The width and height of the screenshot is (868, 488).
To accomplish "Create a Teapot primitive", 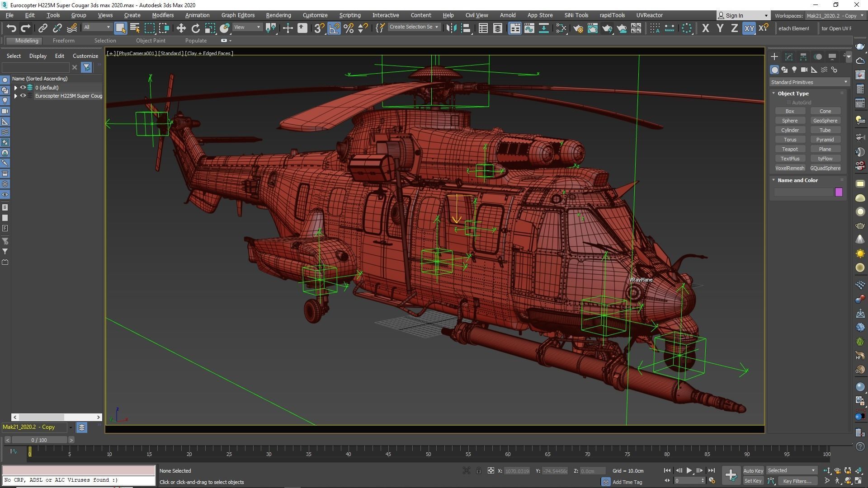I will click(x=790, y=149).
